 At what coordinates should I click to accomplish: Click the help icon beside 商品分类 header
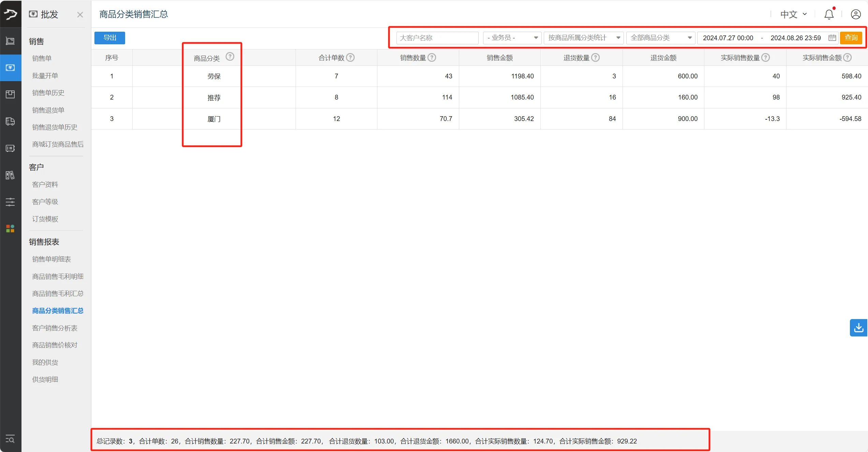pyautogui.click(x=230, y=57)
